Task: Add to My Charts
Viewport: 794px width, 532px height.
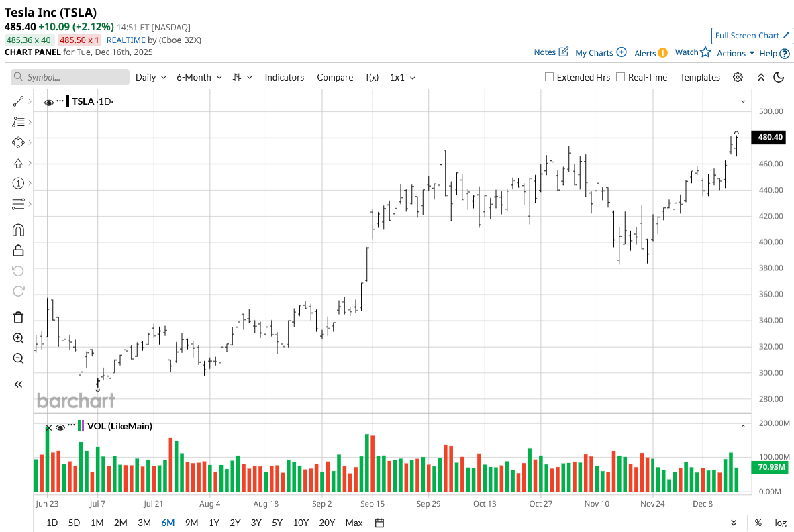Action: tap(601, 52)
